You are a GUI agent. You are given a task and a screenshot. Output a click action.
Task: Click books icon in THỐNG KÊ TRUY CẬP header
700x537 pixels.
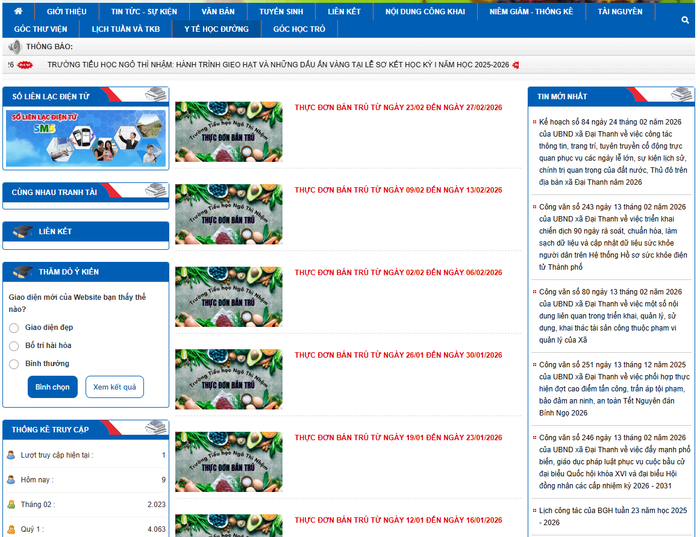[x=156, y=428]
